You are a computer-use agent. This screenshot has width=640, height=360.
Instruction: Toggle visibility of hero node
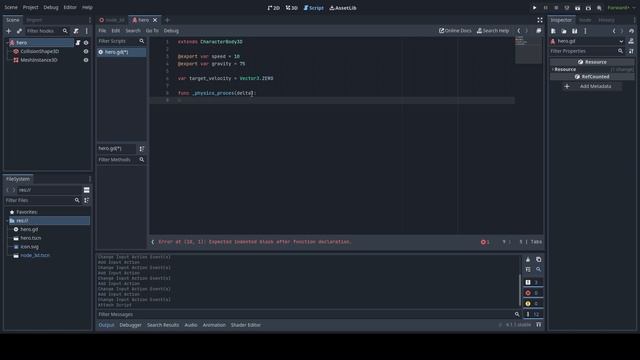[86, 42]
